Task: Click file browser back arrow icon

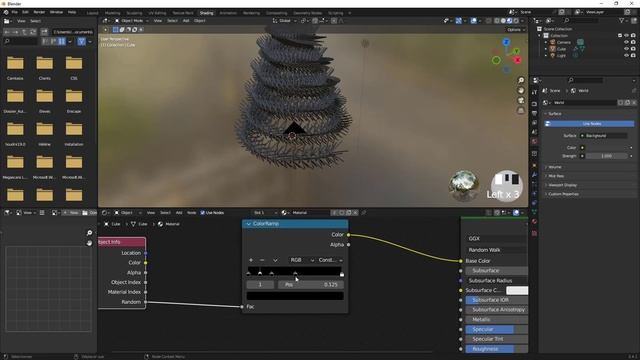Action: coord(7,31)
